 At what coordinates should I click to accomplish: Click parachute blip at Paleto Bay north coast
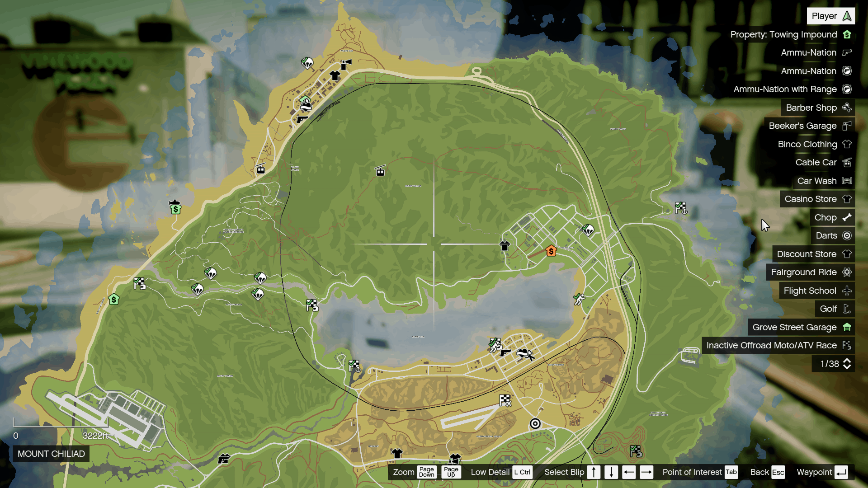(307, 63)
